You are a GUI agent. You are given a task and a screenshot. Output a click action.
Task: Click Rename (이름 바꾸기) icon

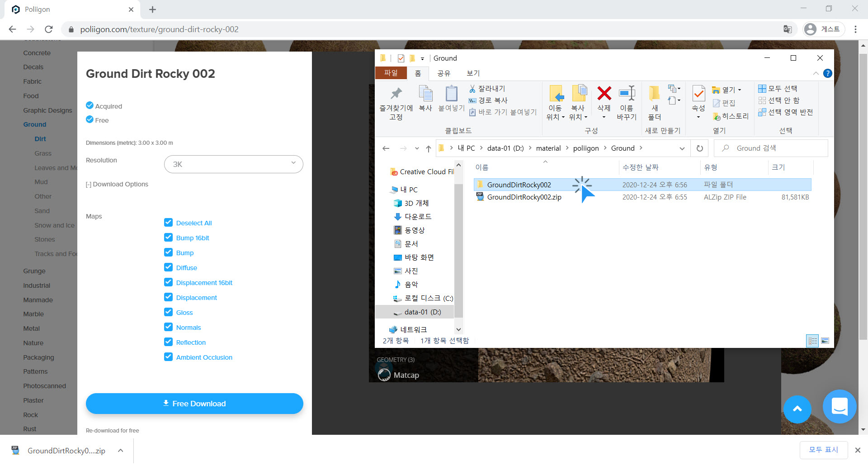click(627, 103)
